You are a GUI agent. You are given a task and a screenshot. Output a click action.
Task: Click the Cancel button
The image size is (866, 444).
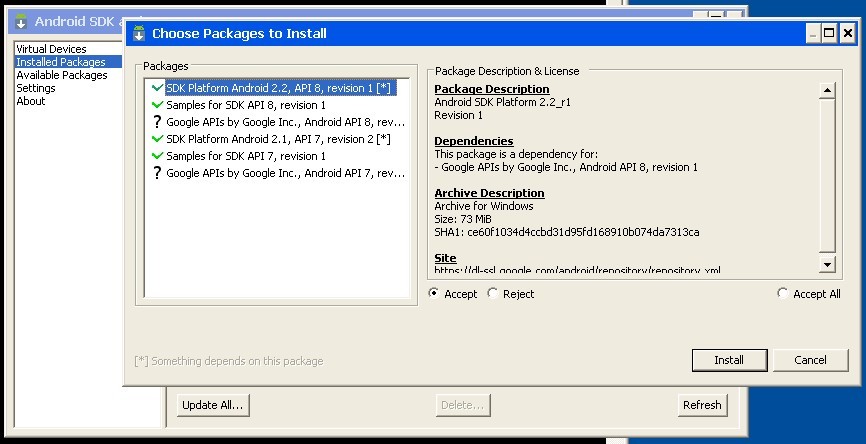pyautogui.click(x=810, y=360)
